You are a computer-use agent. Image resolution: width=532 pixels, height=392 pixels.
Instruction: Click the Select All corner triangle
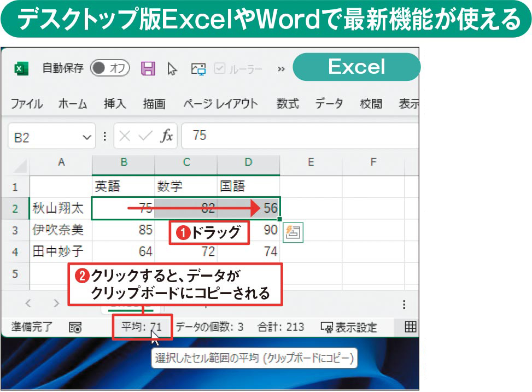20,166
